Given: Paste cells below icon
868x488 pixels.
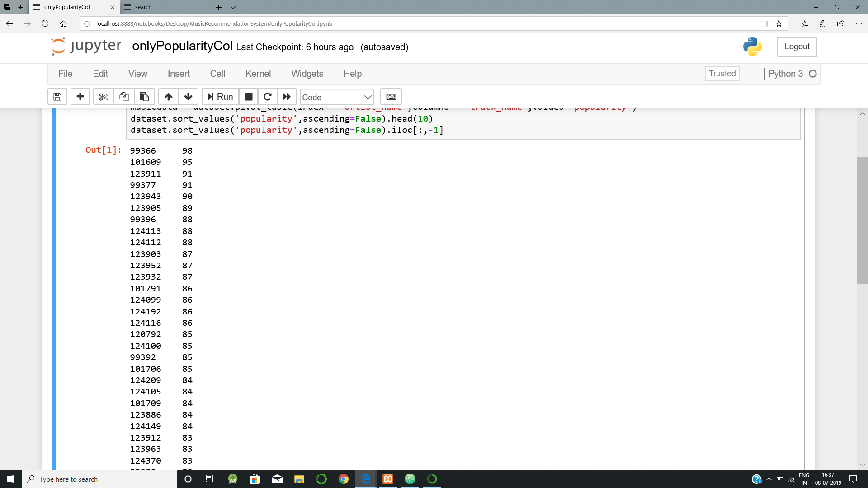Looking at the screenshot, I should pos(144,97).
